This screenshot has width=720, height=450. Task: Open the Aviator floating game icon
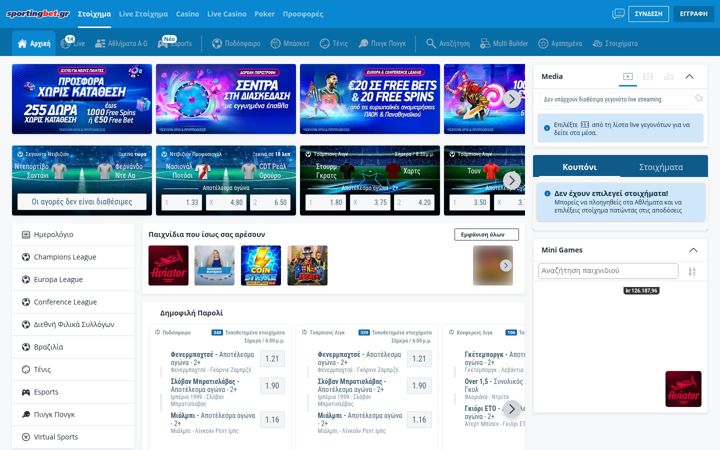683,389
